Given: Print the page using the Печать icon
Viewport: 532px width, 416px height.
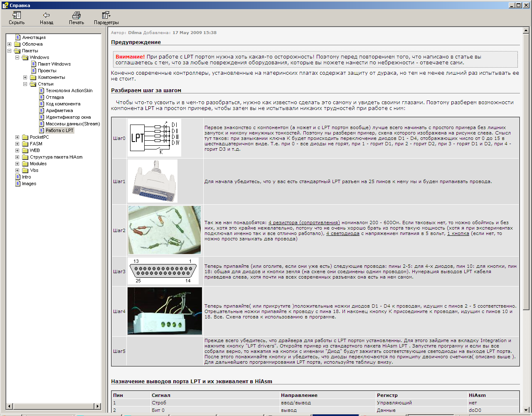Looking at the screenshot, I should (x=76, y=15).
